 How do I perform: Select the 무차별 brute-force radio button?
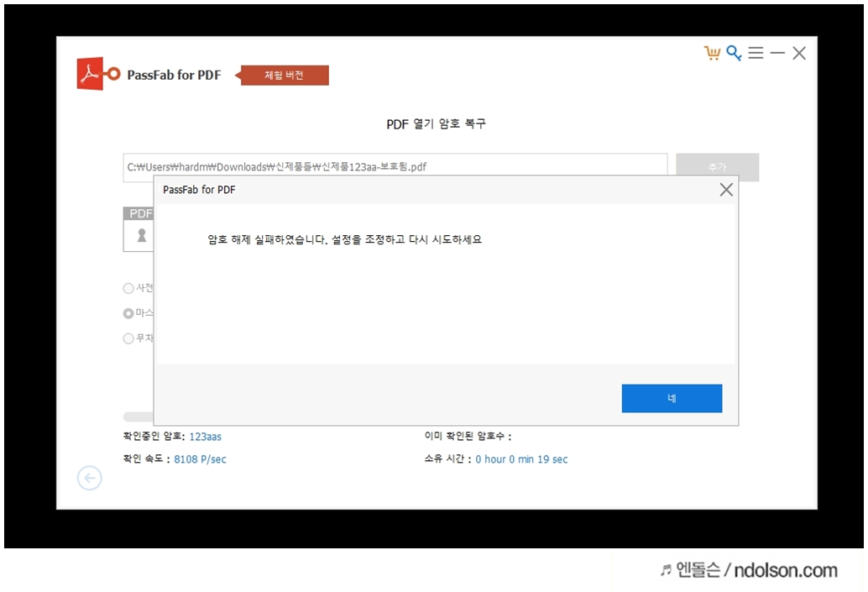coord(128,338)
